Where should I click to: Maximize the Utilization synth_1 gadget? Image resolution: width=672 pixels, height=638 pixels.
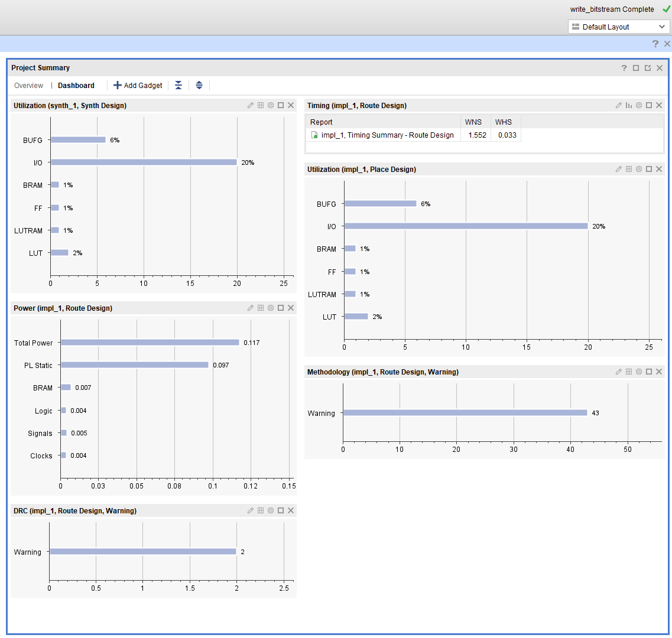pos(281,105)
